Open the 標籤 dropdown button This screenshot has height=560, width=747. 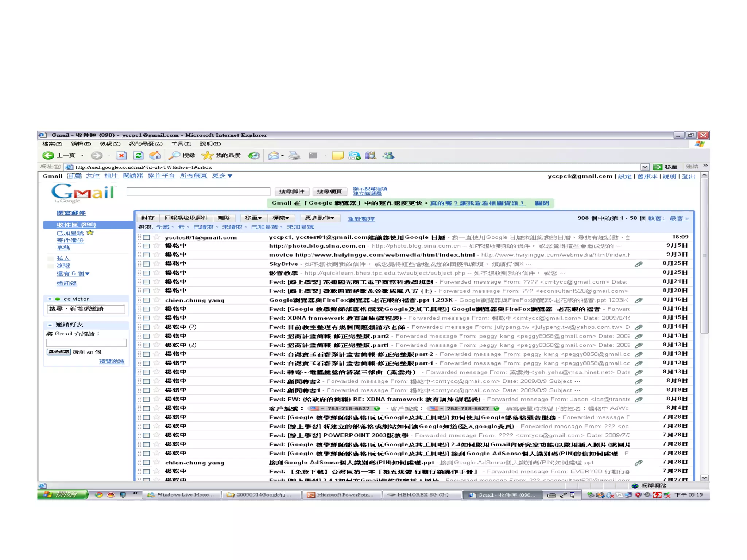tap(281, 218)
